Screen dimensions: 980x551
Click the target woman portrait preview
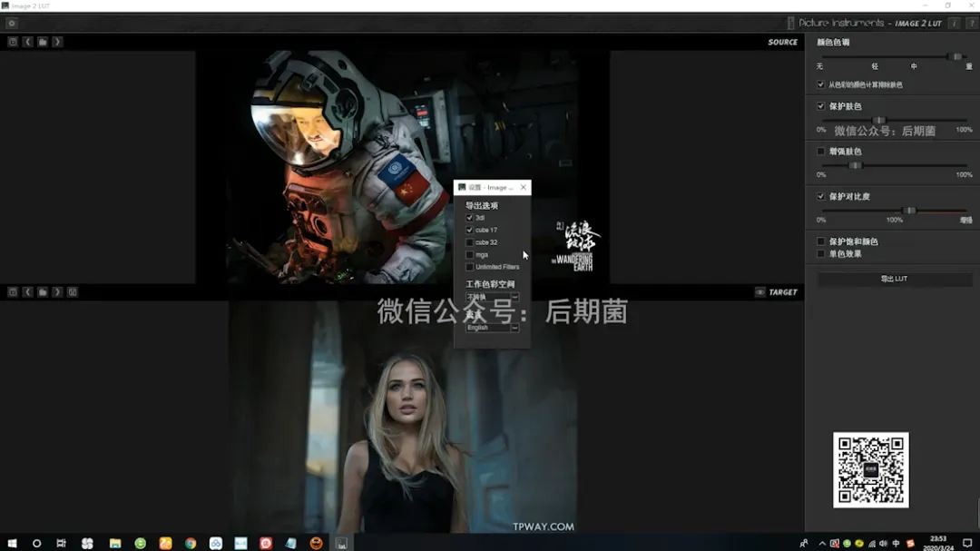pos(403,418)
